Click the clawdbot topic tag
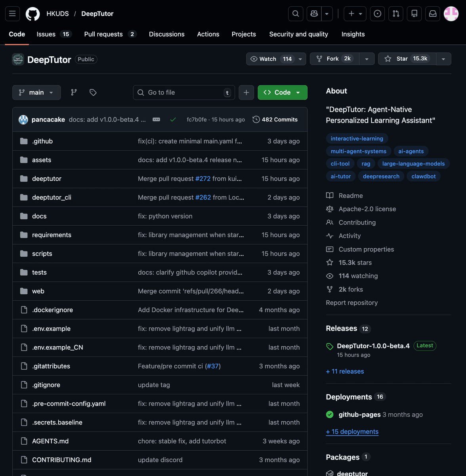 point(424,176)
